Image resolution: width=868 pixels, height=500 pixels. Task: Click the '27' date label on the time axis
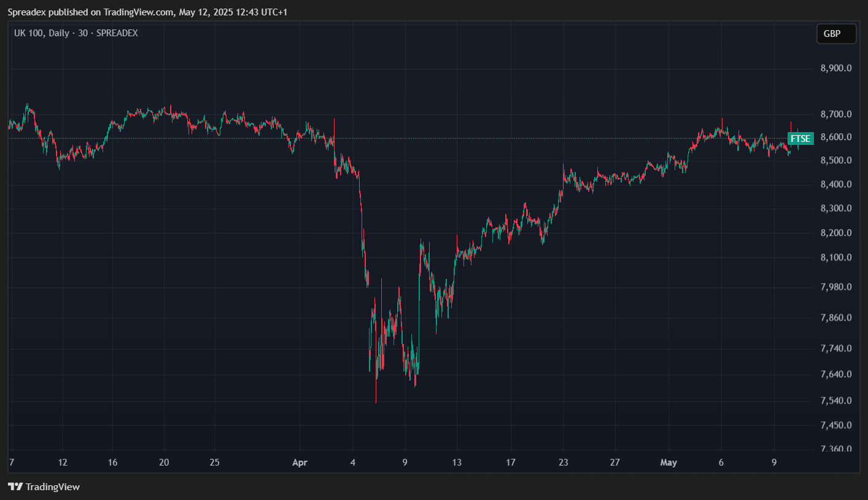pos(616,463)
